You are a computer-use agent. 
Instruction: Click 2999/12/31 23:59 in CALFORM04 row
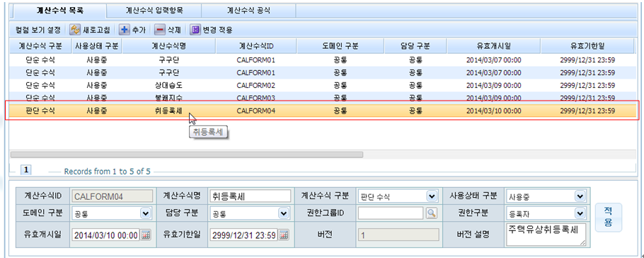[x=587, y=111]
